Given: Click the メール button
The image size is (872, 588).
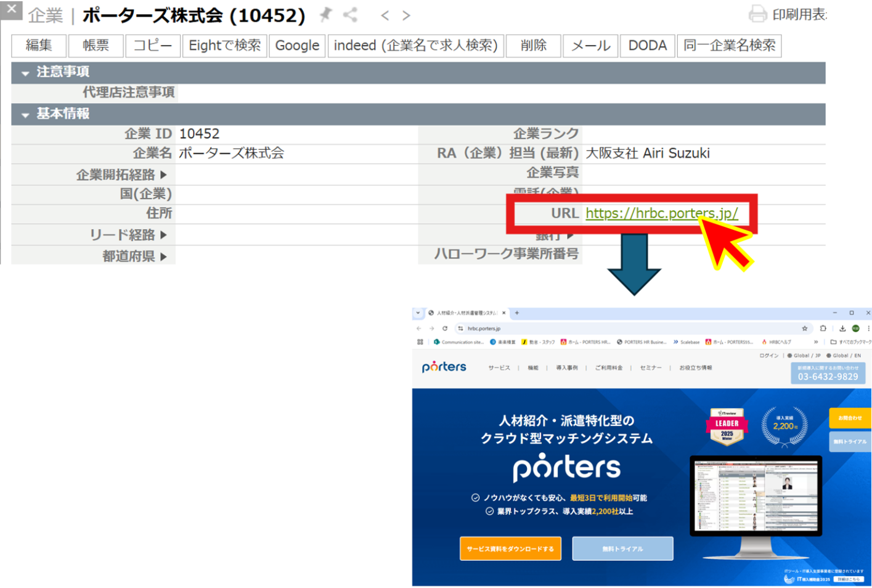Looking at the screenshot, I should click(590, 46).
